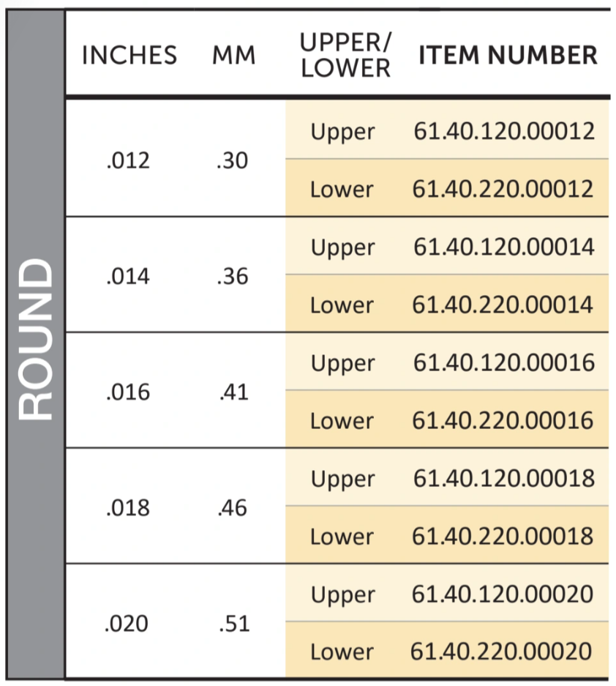Image resolution: width=616 pixels, height=686 pixels.
Task: Select item number 61.40.120.00018
Action: (x=504, y=478)
